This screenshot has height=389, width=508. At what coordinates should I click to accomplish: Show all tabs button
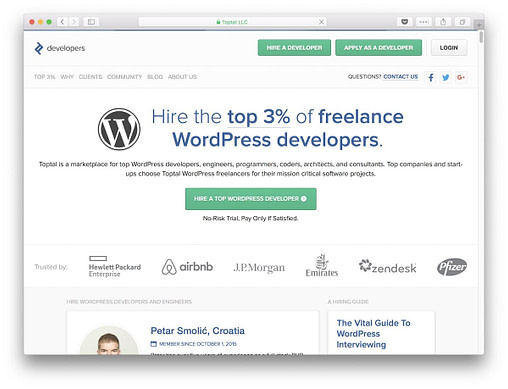462,22
